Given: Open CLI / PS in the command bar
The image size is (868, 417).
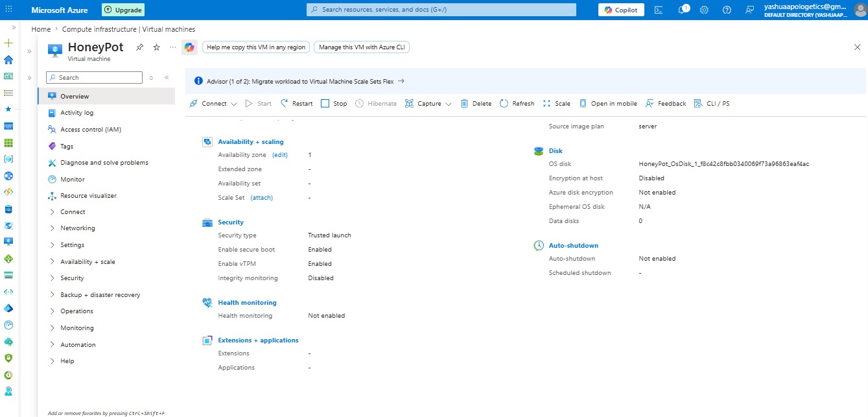Looking at the screenshot, I should point(711,104).
